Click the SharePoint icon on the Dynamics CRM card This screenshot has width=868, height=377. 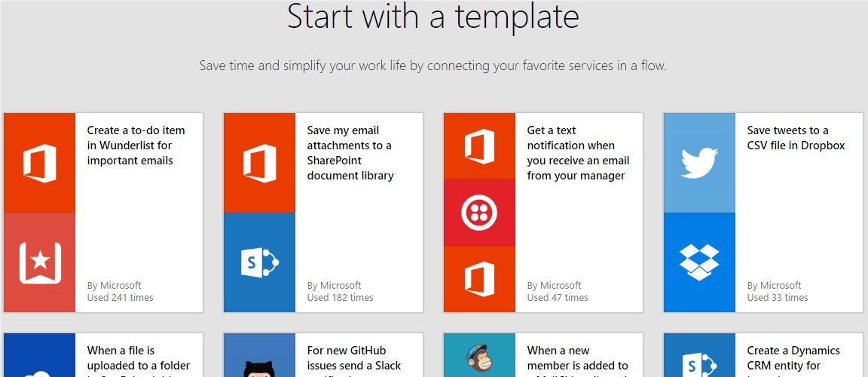pos(699,365)
